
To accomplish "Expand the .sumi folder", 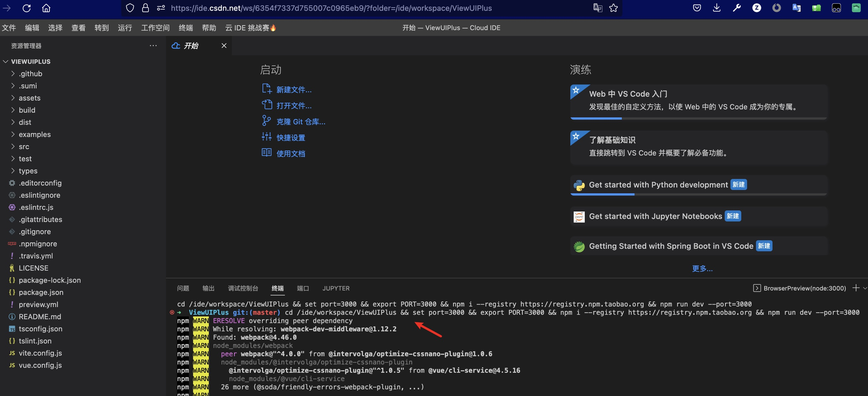I will coord(13,85).
